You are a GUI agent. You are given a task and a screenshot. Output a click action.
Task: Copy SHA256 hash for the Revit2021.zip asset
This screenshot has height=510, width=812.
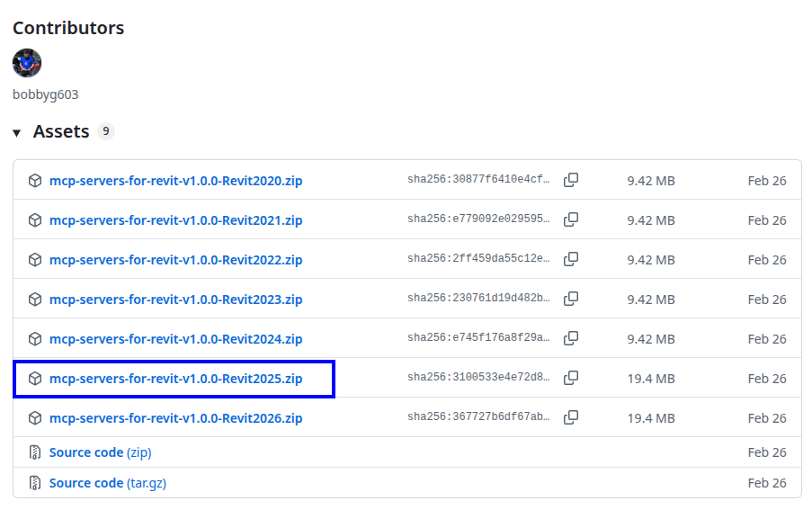(571, 219)
